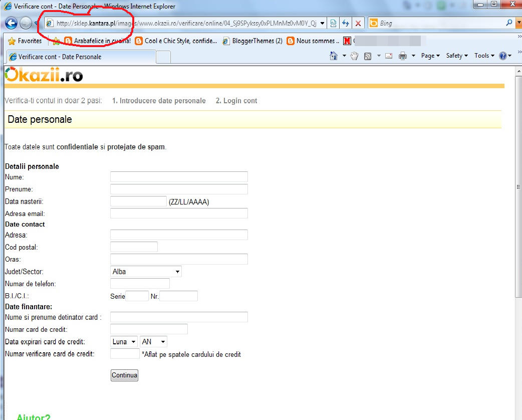Click the Compatibility View icon

[333, 23]
